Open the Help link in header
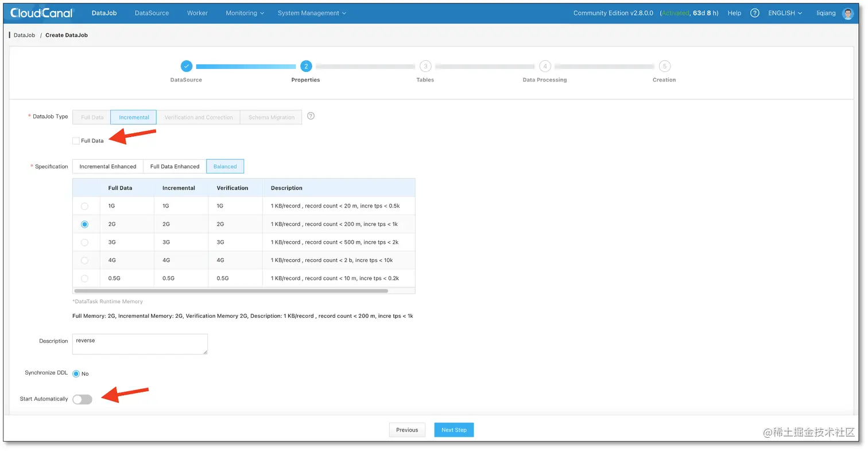Image resolution: width=868 pixels, height=451 pixels. (734, 13)
